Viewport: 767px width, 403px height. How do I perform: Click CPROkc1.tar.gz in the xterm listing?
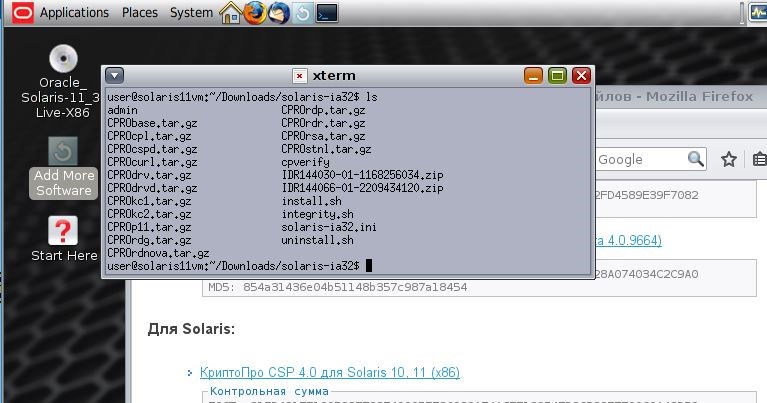pos(149,201)
